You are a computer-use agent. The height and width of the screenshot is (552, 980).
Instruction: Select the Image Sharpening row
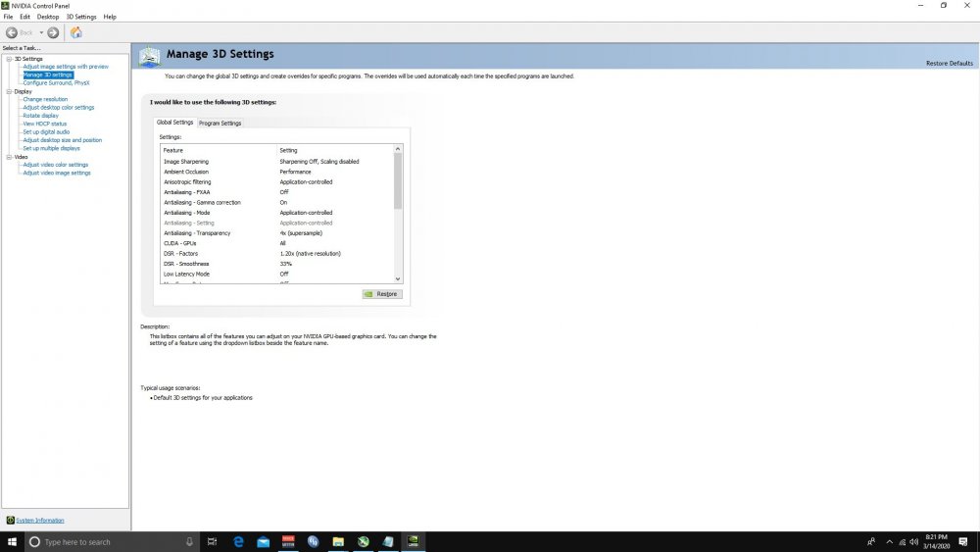[x=277, y=162]
